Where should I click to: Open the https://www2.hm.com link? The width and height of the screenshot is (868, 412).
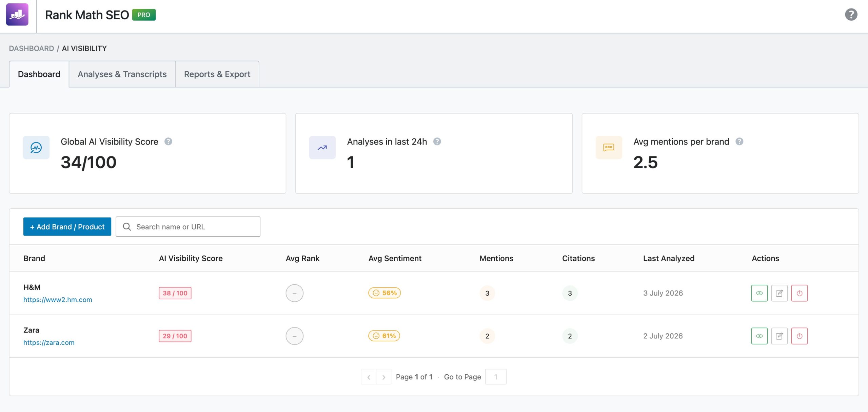click(x=58, y=300)
